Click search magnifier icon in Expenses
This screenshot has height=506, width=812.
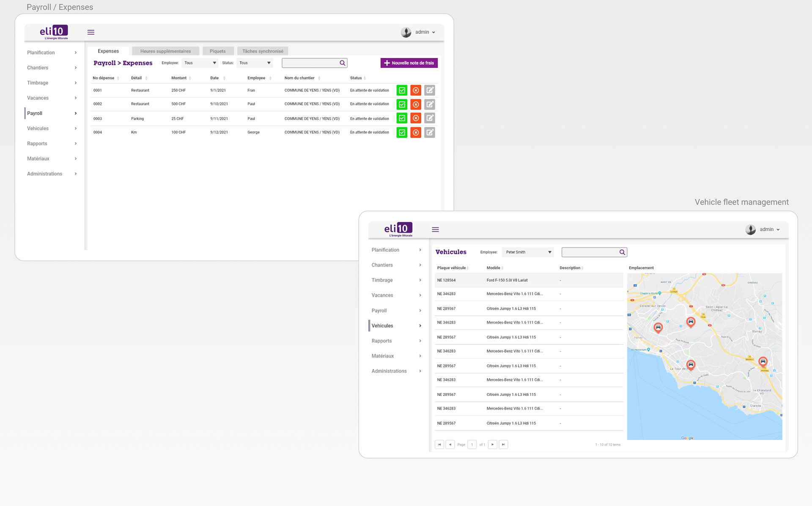coord(343,63)
